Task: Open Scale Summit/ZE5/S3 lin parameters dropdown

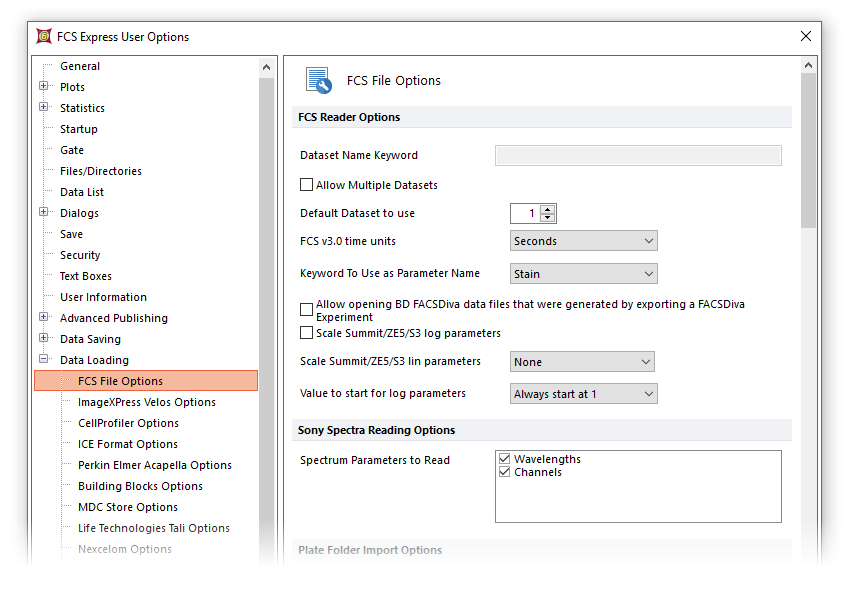Action: [x=582, y=362]
